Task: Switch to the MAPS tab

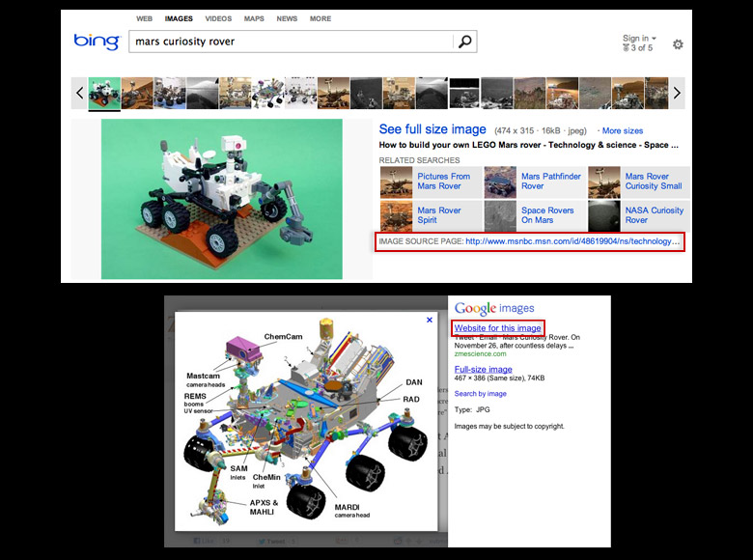Action: click(x=254, y=18)
